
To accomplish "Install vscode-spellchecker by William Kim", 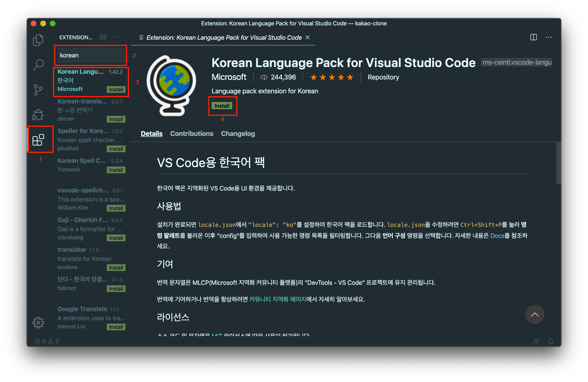I will click(116, 208).
